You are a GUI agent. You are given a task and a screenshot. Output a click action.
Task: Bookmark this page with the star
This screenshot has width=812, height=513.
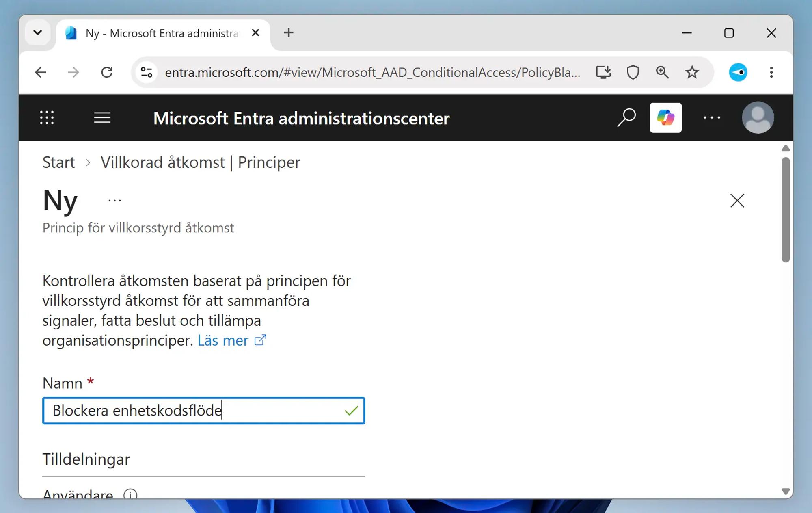point(692,73)
